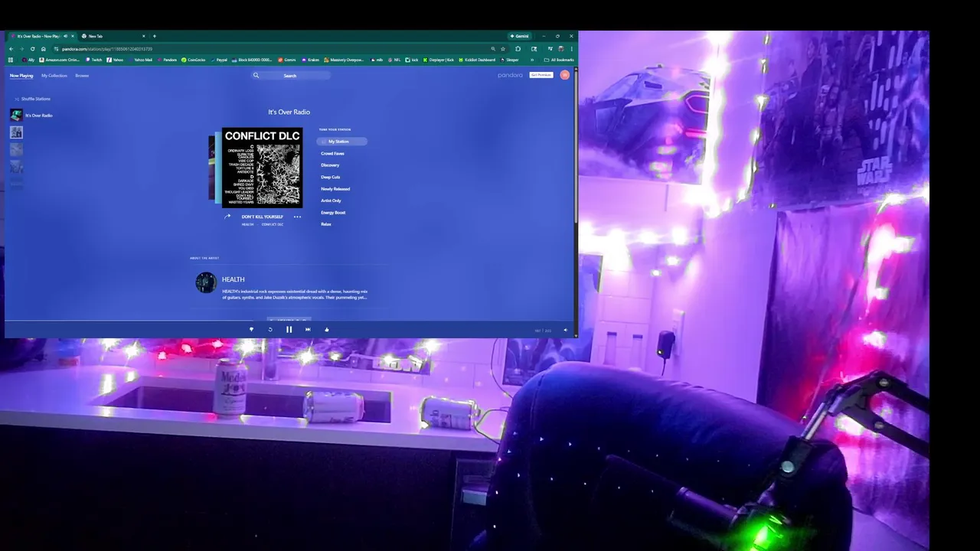Screen dimensions: 980x551
Task: Select the It's Over Radio station thumbnail
Action: pyautogui.click(x=16, y=115)
